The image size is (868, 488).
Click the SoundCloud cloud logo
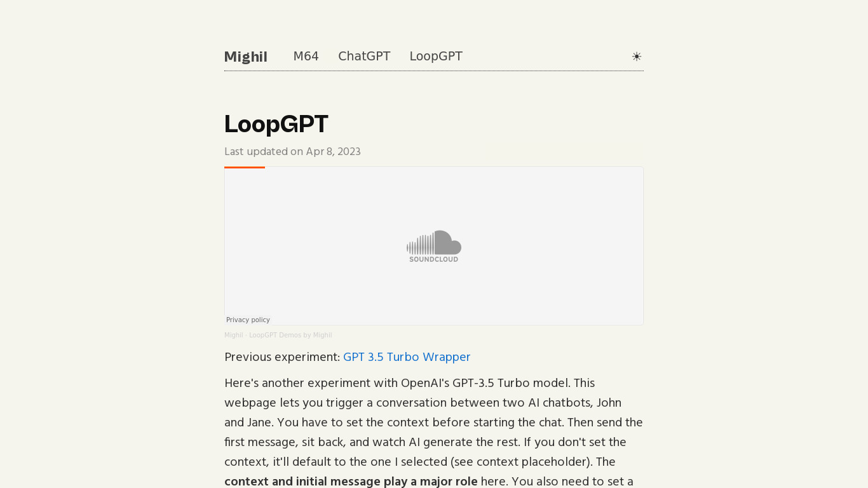point(434,242)
